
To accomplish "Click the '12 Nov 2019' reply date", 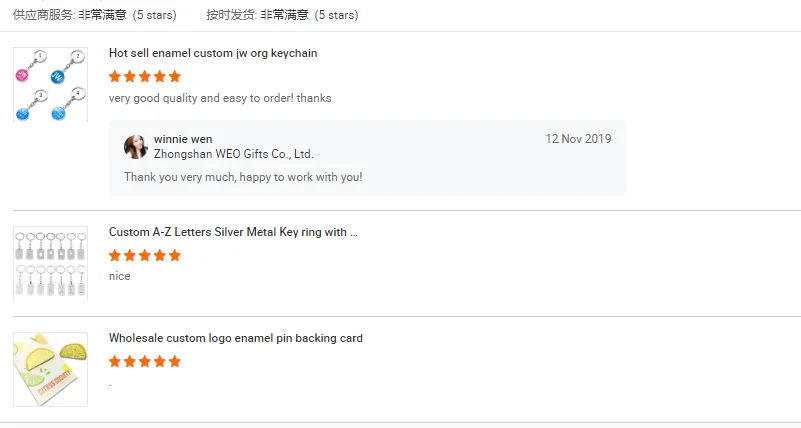I will point(578,139).
